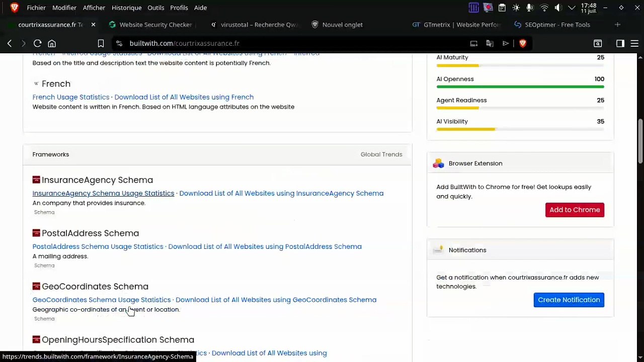Go back to the previous page
Screen dimensions: 644x362
(x=10, y=44)
